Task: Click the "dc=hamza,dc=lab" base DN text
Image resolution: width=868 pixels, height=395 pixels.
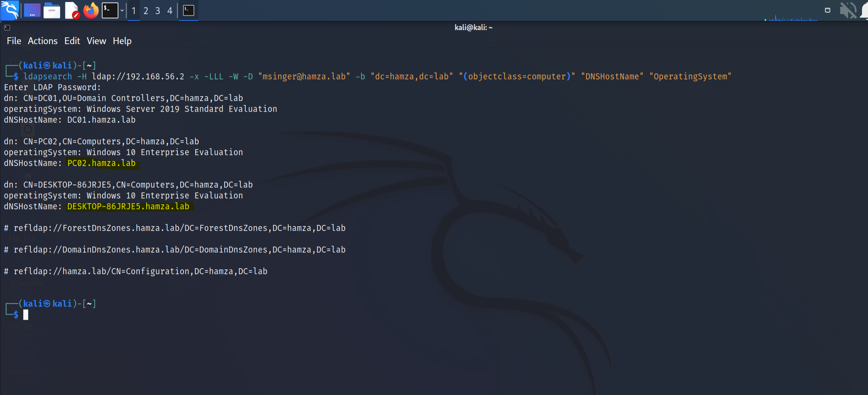Action: click(x=412, y=76)
